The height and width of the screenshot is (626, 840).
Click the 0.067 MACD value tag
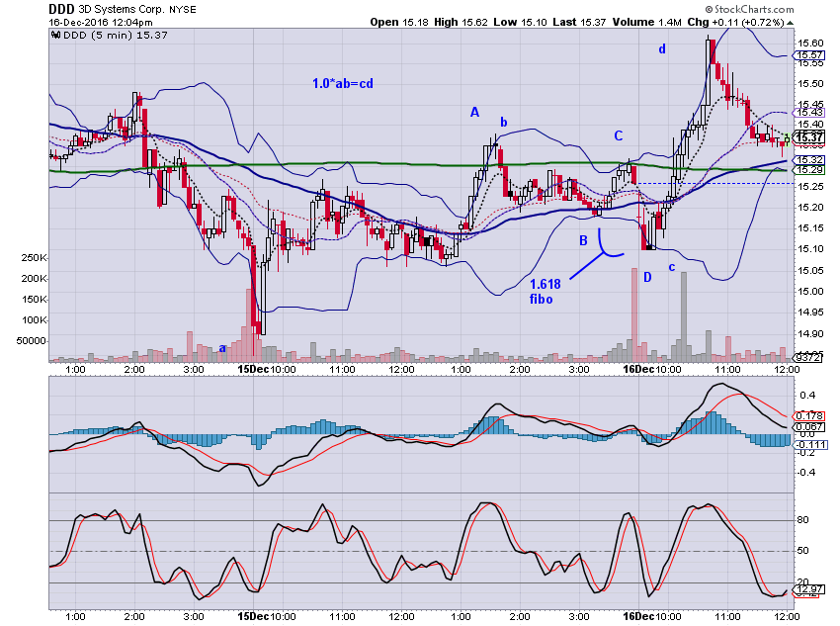tap(809, 426)
